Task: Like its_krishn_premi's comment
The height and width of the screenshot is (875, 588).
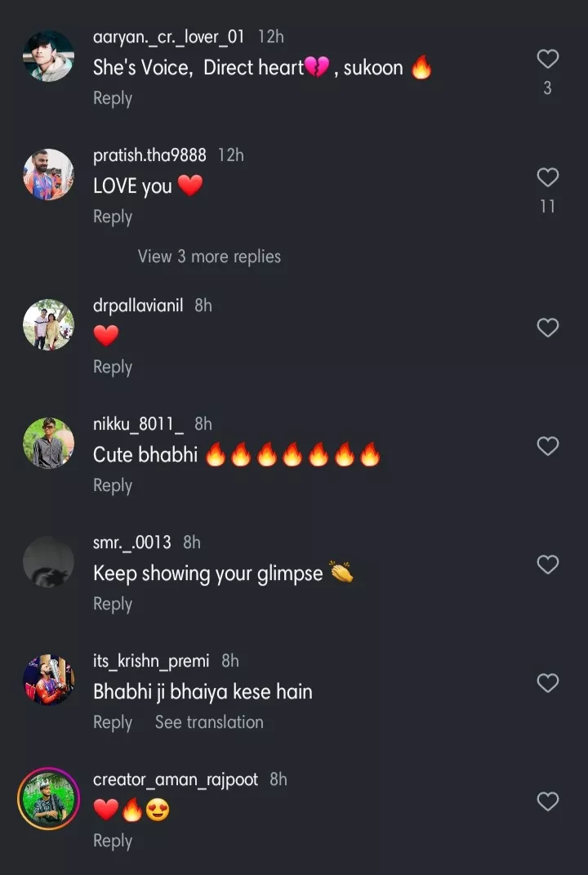Action: pyautogui.click(x=547, y=683)
